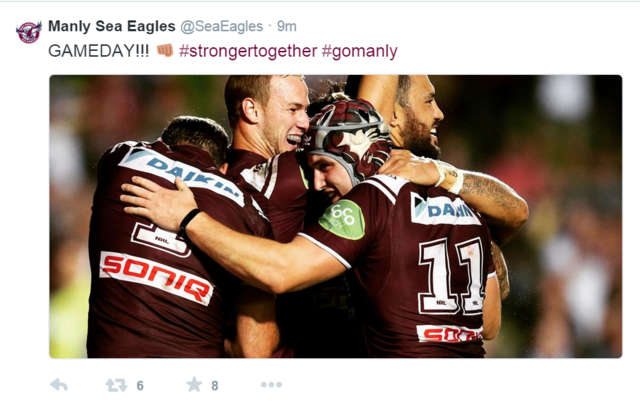The height and width of the screenshot is (407, 640).
Task: Click the GAMEDAY!!! tweet text
Action: tap(99, 51)
